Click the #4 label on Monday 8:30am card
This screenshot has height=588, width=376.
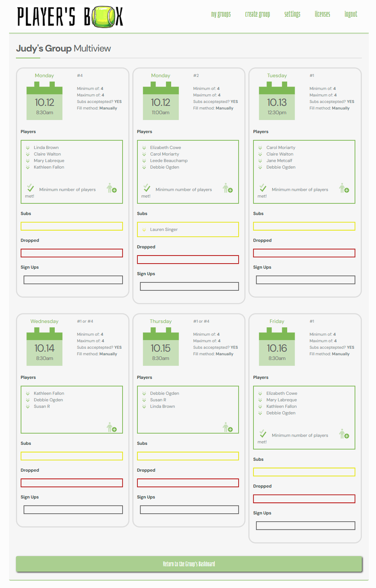click(x=80, y=76)
